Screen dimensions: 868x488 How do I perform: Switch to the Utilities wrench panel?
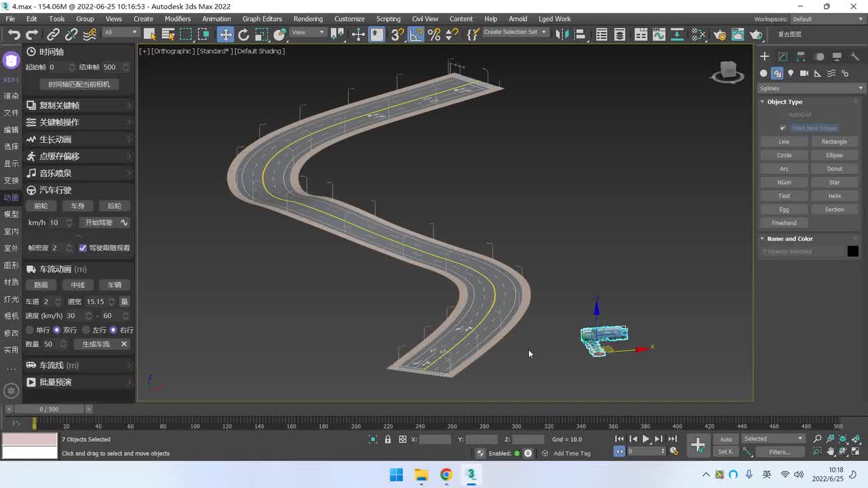[x=854, y=57]
